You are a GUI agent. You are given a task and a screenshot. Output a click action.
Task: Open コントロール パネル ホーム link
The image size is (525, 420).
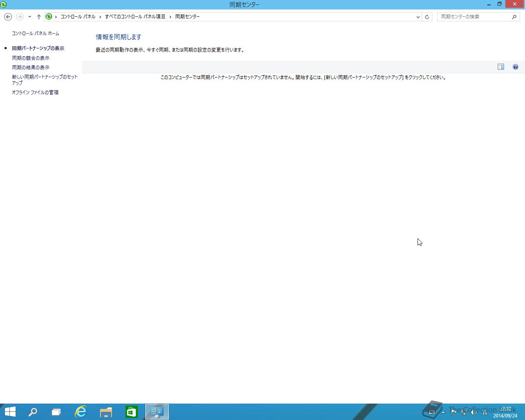click(35, 34)
